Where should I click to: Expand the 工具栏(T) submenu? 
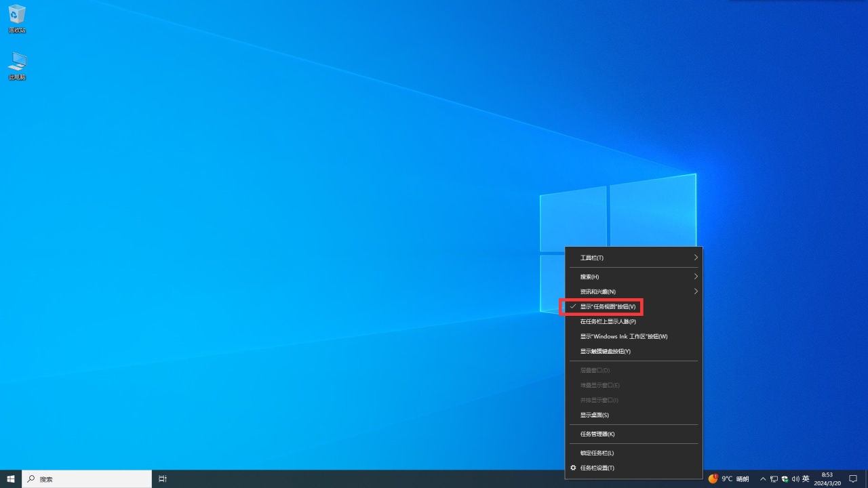[x=634, y=258]
